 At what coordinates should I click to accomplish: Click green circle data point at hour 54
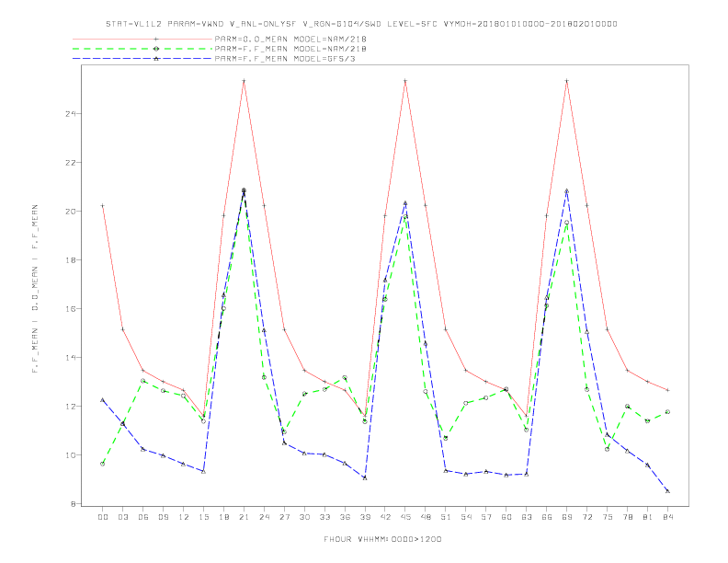point(466,403)
